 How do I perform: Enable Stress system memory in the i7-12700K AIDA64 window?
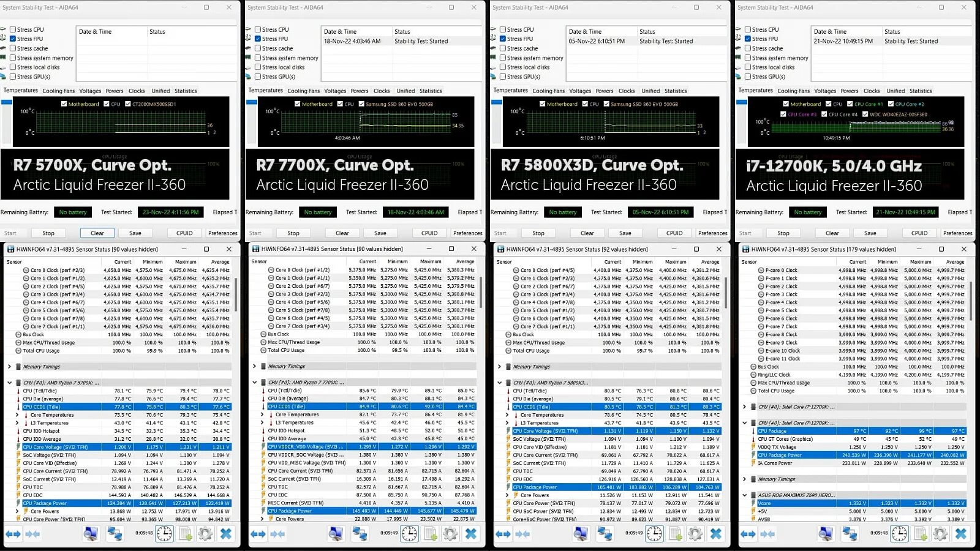747,58
